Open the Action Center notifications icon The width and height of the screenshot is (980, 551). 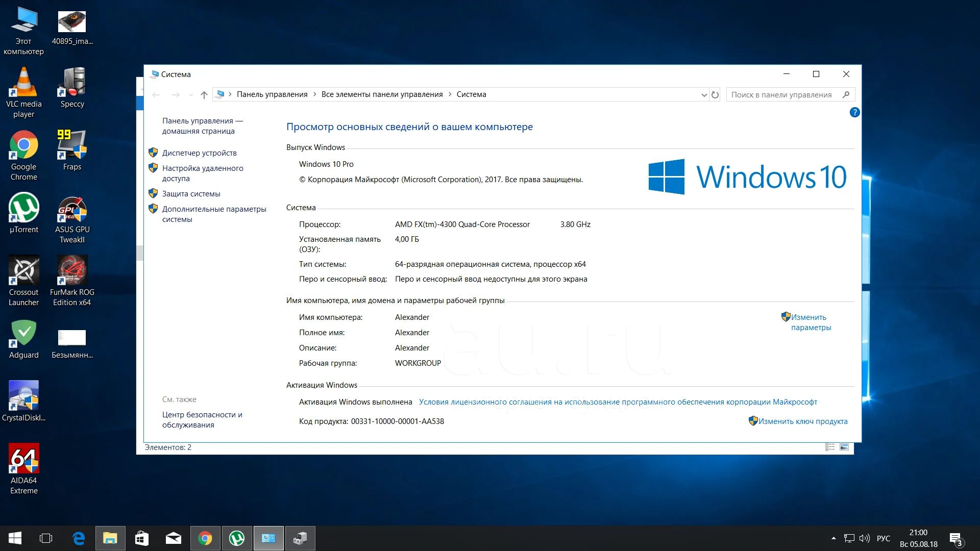(955, 539)
